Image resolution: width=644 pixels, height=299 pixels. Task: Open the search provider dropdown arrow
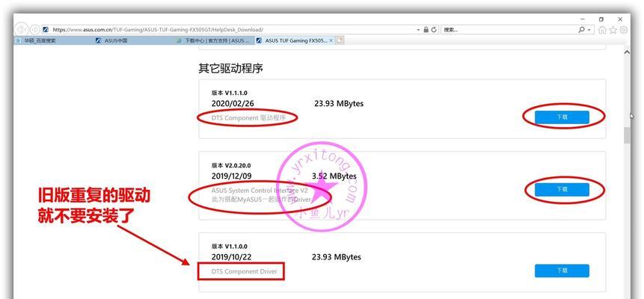(589, 30)
